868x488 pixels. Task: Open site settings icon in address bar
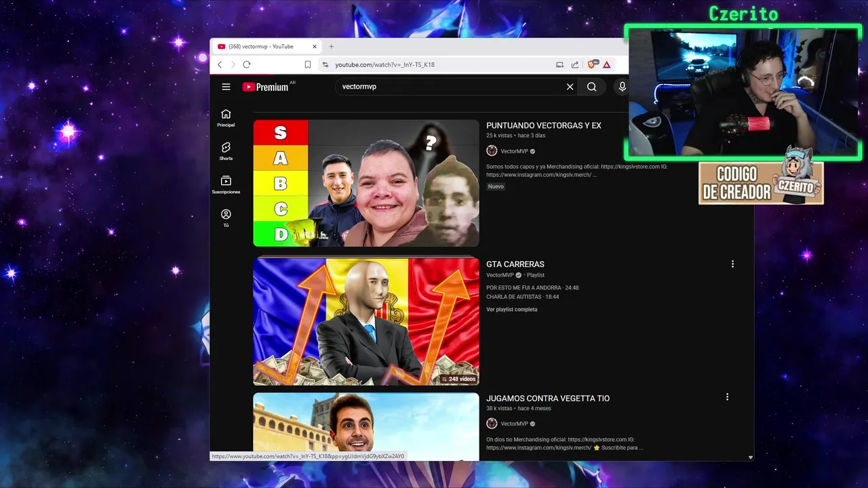(x=325, y=64)
